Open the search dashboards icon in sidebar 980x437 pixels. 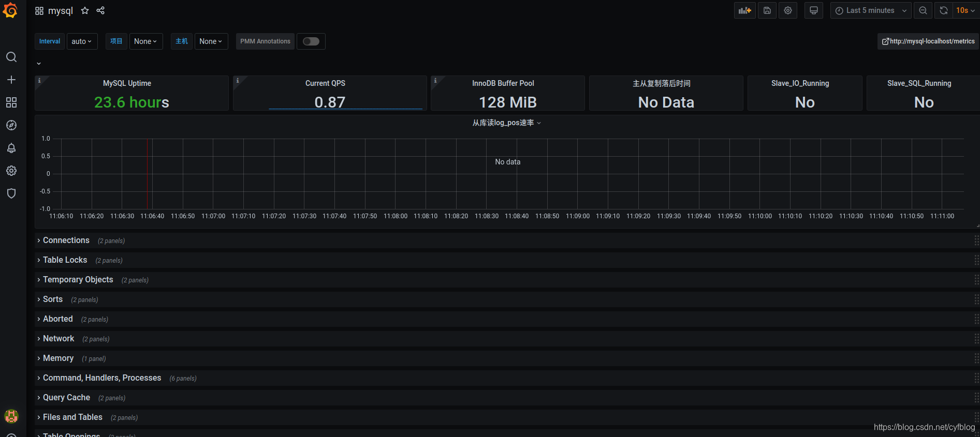click(11, 57)
